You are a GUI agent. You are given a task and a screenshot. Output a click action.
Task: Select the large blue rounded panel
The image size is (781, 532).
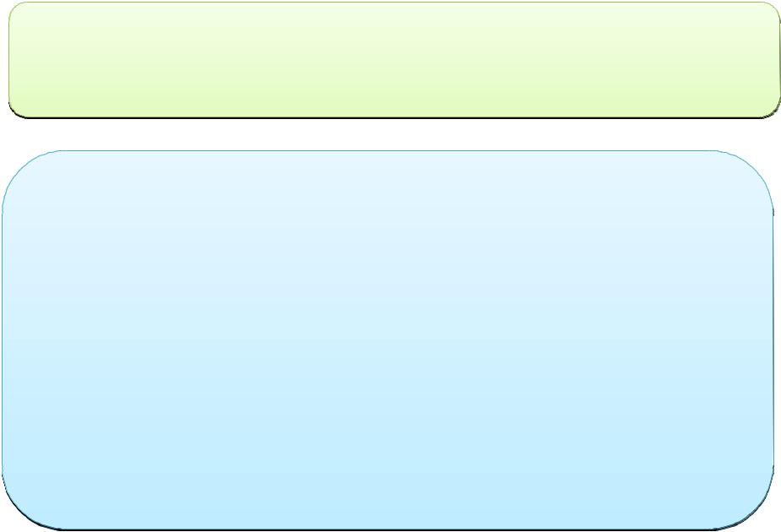coord(388,340)
